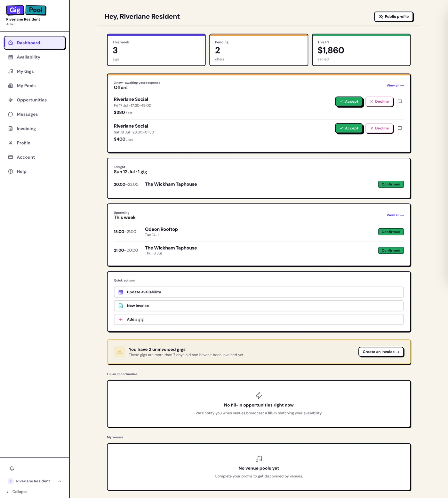Open Account menu item
The image size is (448, 498).
coord(35,157)
